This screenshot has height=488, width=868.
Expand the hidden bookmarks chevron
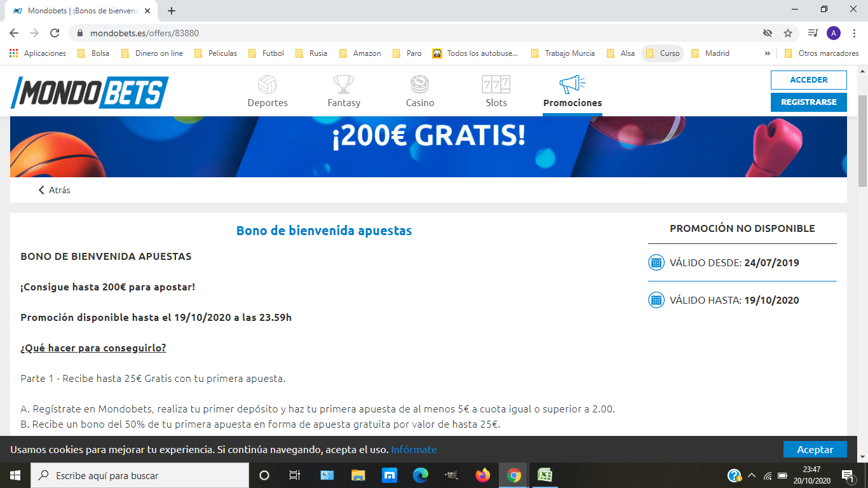pyautogui.click(x=767, y=53)
